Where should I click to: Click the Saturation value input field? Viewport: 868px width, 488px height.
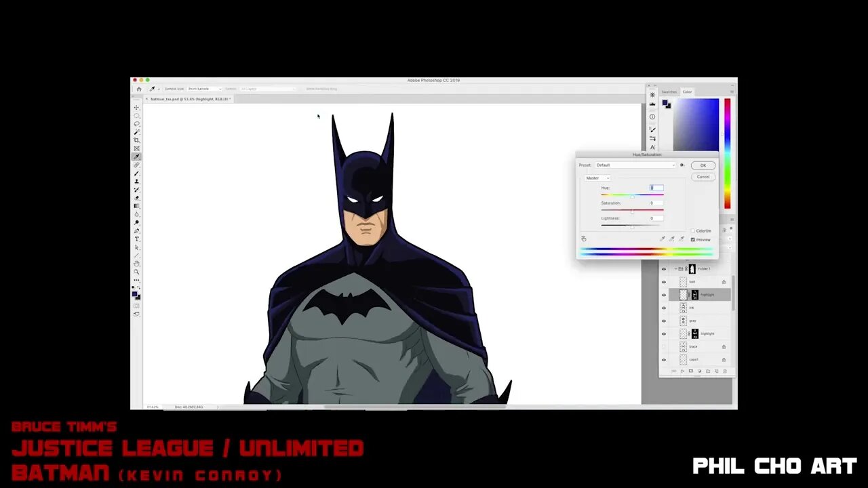[656, 203]
